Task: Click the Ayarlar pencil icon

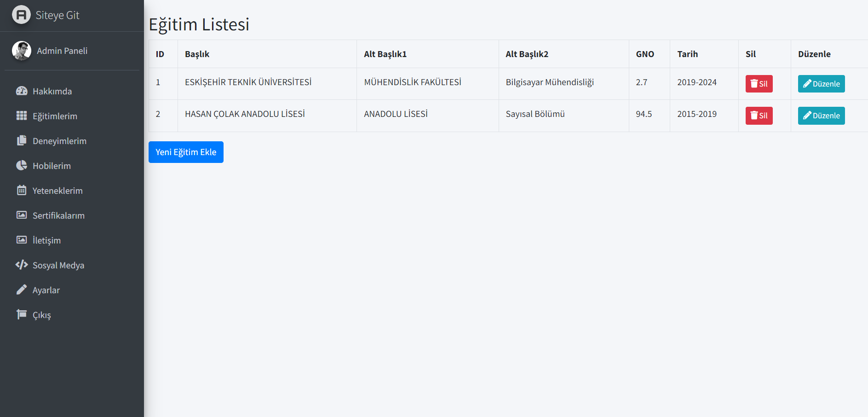Action: tap(22, 290)
